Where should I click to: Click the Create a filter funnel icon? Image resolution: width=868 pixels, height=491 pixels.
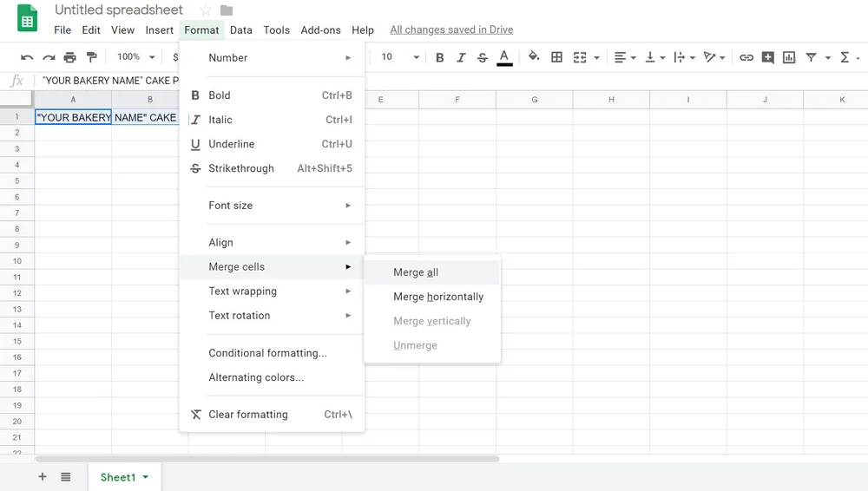[811, 57]
